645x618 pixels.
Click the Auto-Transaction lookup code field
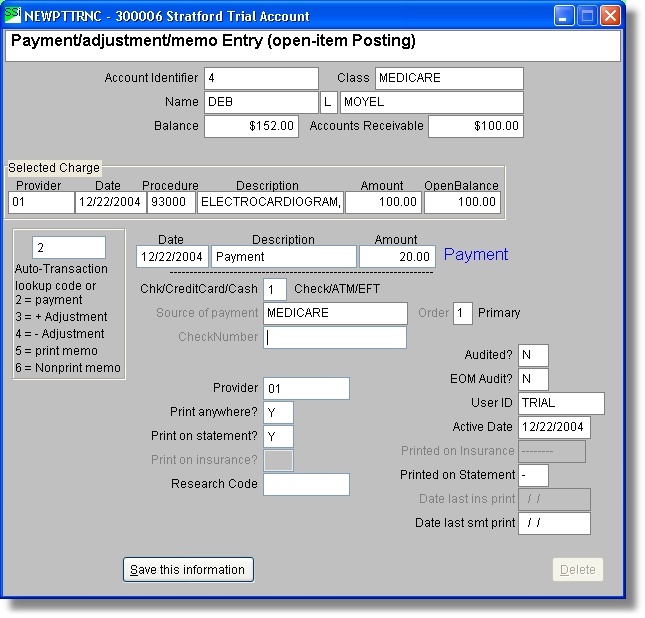pyautogui.click(x=69, y=247)
